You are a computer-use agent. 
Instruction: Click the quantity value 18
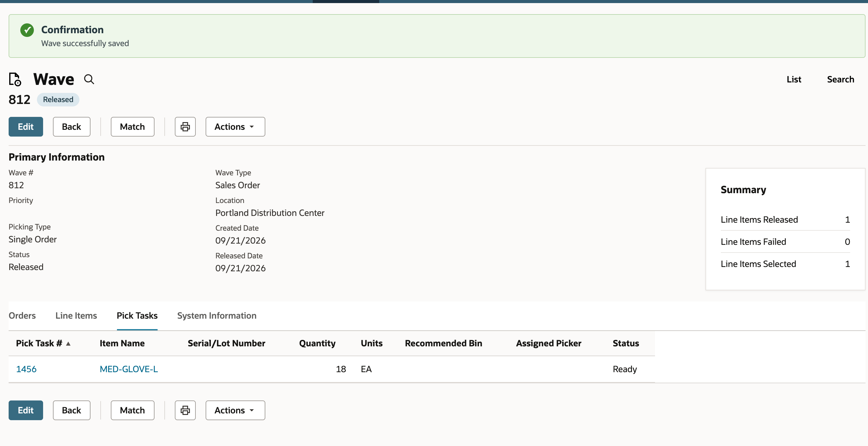[x=341, y=369]
